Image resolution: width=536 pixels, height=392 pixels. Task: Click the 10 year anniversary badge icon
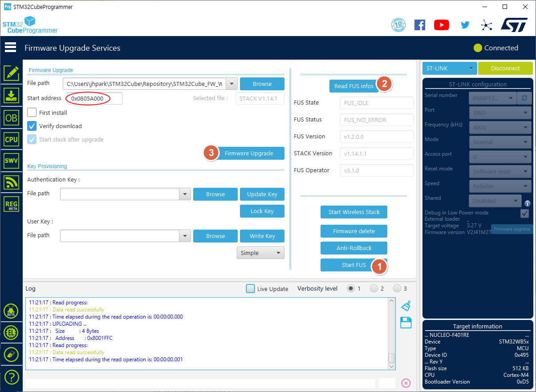[398, 25]
